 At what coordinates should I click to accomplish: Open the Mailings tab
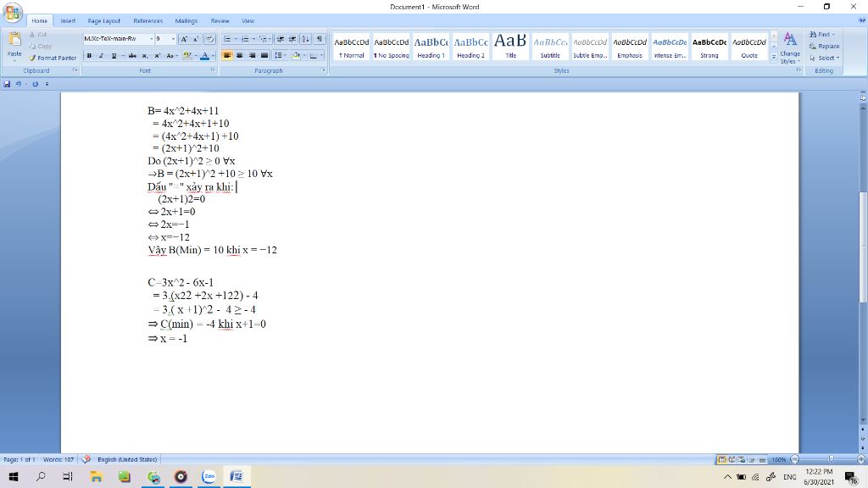pyautogui.click(x=186, y=20)
